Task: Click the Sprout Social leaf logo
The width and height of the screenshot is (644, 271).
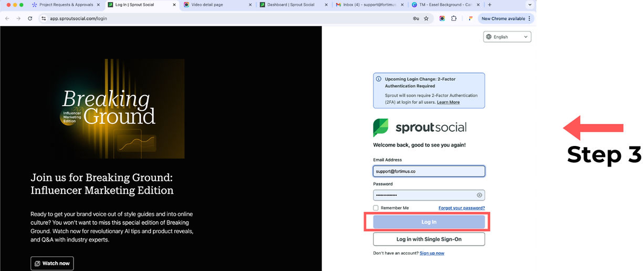Action: (x=381, y=128)
